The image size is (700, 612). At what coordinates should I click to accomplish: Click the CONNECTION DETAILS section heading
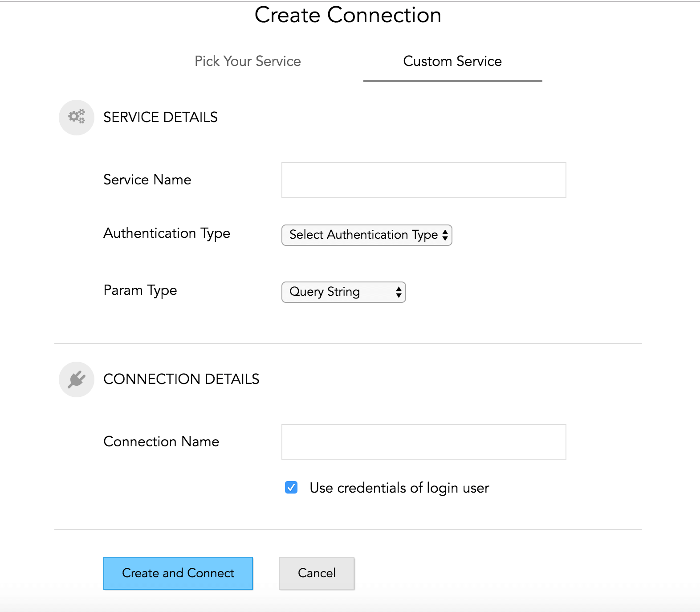181,379
